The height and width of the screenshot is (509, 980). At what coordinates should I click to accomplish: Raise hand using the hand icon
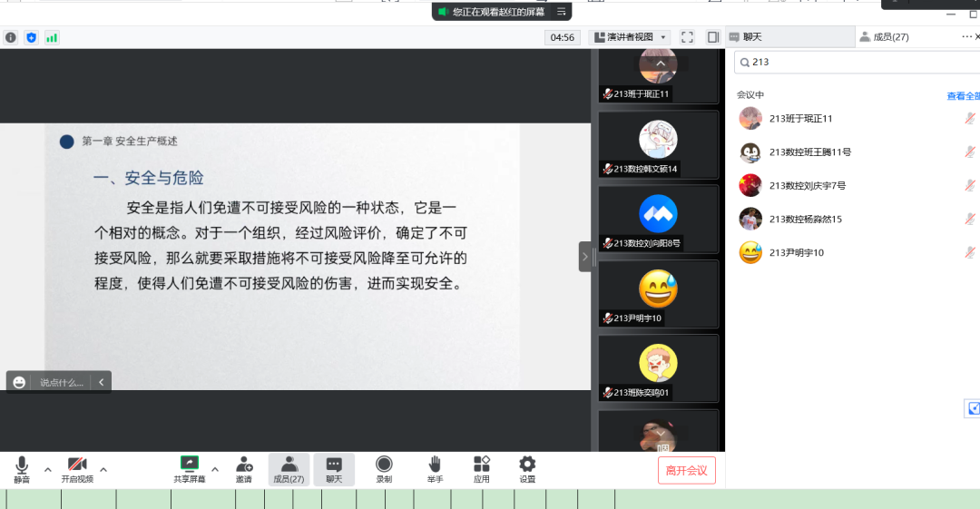(435, 465)
